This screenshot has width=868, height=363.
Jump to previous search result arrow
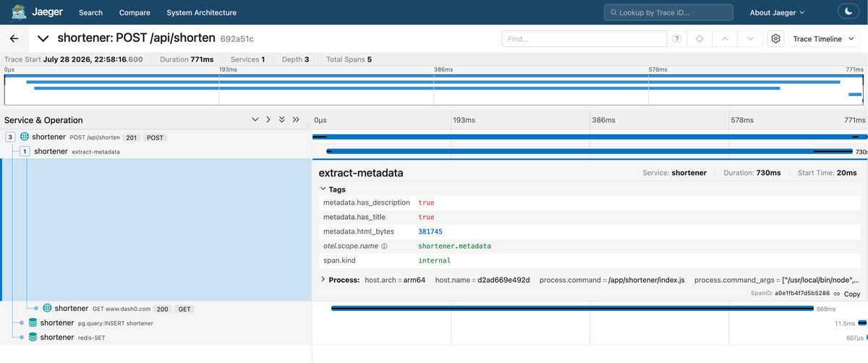click(x=725, y=38)
